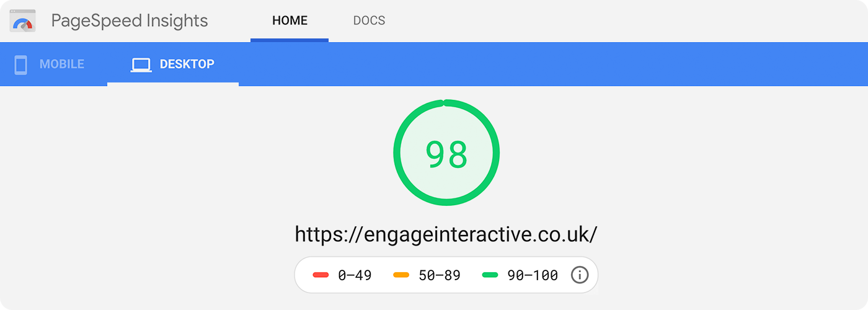Click the white underline beneath DESKTOP tab

pyautogui.click(x=173, y=84)
